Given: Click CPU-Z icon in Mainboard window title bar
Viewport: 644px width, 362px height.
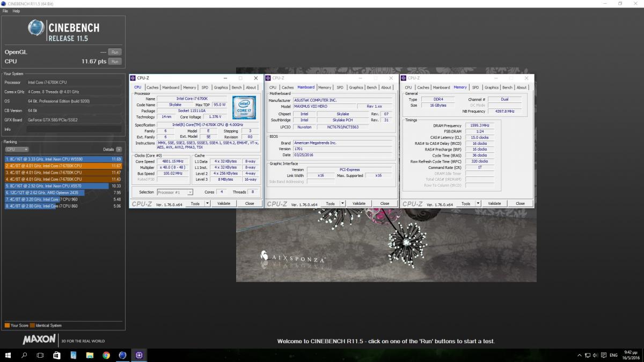Looking at the screenshot, I should coord(268,78).
